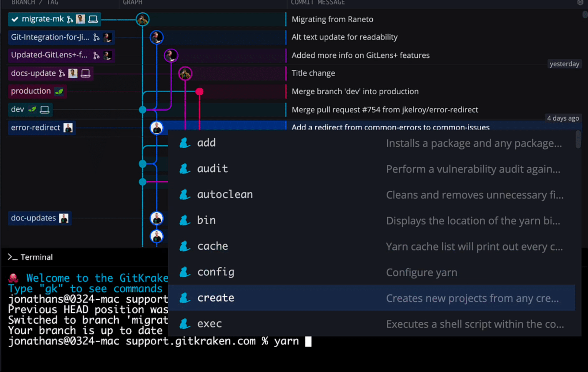Click the red production merge commit node

199,92
